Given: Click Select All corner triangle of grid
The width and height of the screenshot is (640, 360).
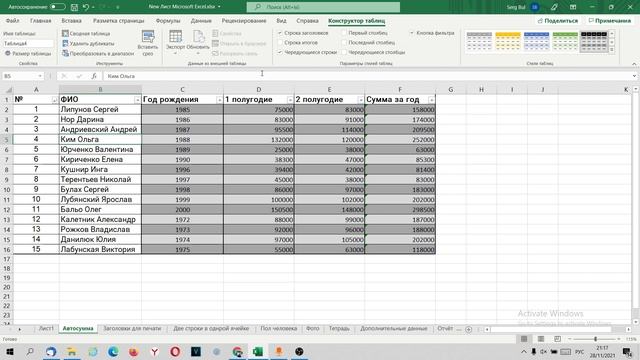Looking at the screenshot, I should [x=8, y=89].
